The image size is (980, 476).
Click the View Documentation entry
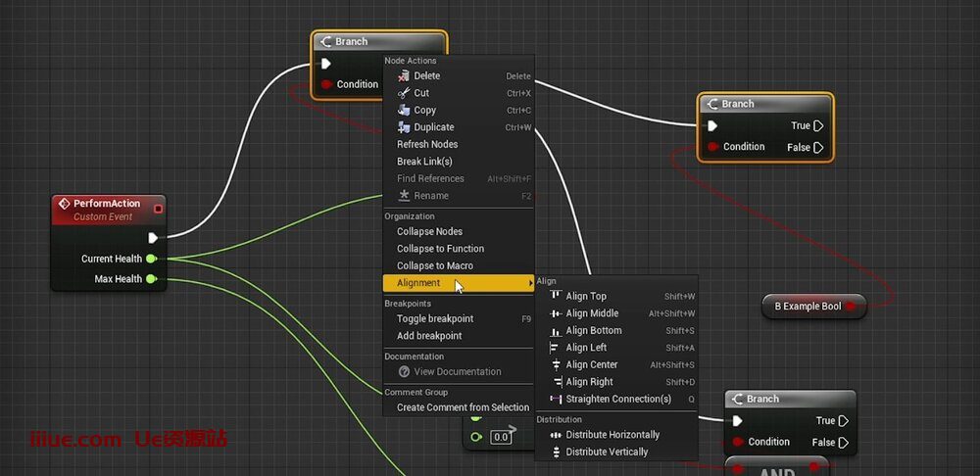(x=458, y=371)
